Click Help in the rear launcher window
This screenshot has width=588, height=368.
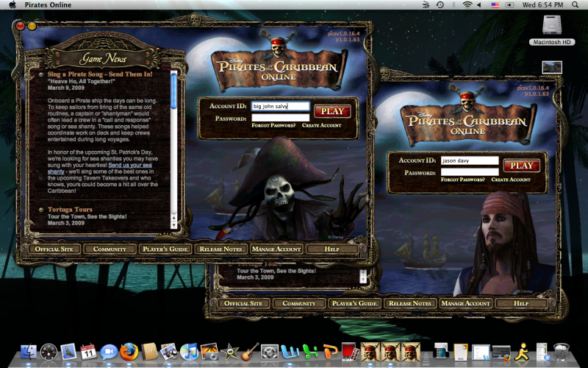(521, 303)
